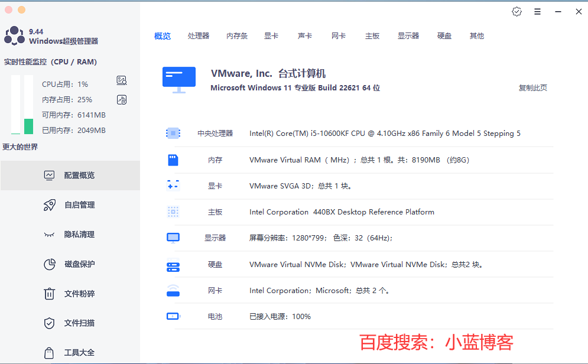Open the 声卡 tab
The width and height of the screenshot is (588, 364).
pyautogui.click(x=305, y=36)
